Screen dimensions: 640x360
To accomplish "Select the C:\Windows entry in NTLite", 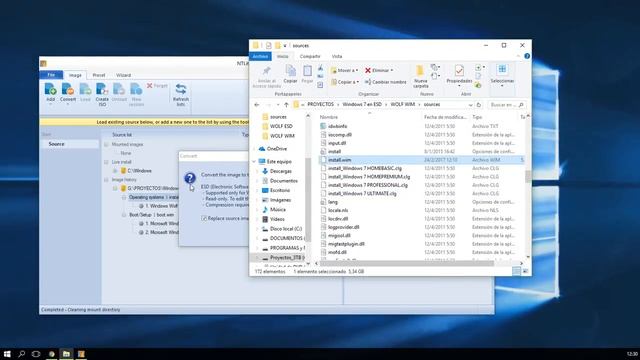I will pos(140,171).
